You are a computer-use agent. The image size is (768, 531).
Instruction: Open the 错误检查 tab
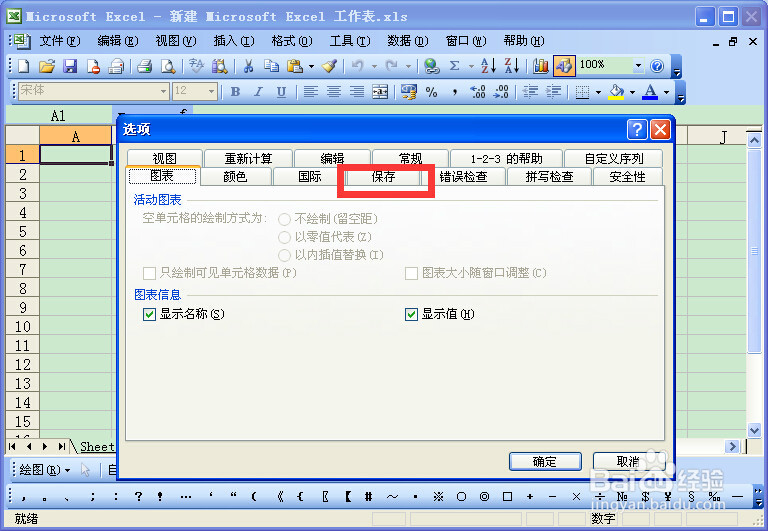pyautogui.click(x=463, y=176)
